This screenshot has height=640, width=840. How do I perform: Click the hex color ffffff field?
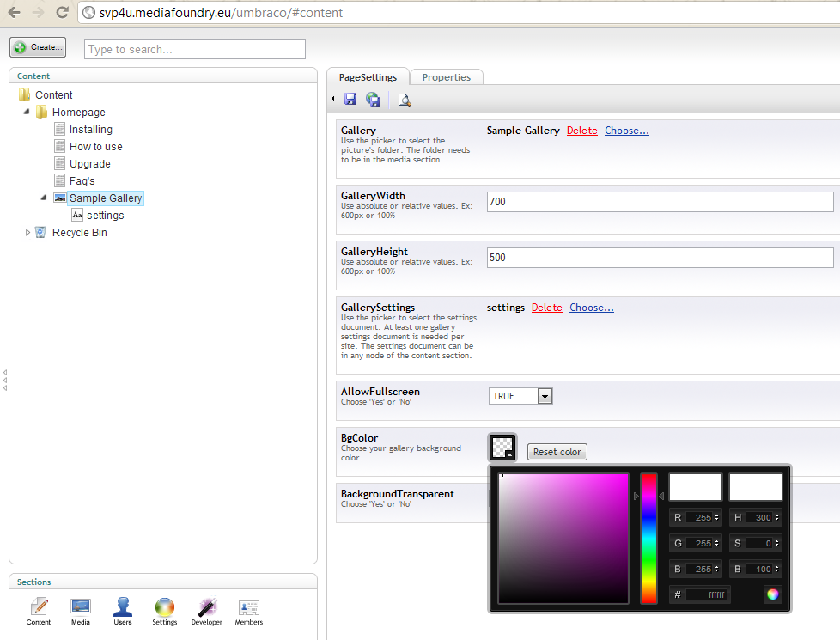tap(707, 594)
